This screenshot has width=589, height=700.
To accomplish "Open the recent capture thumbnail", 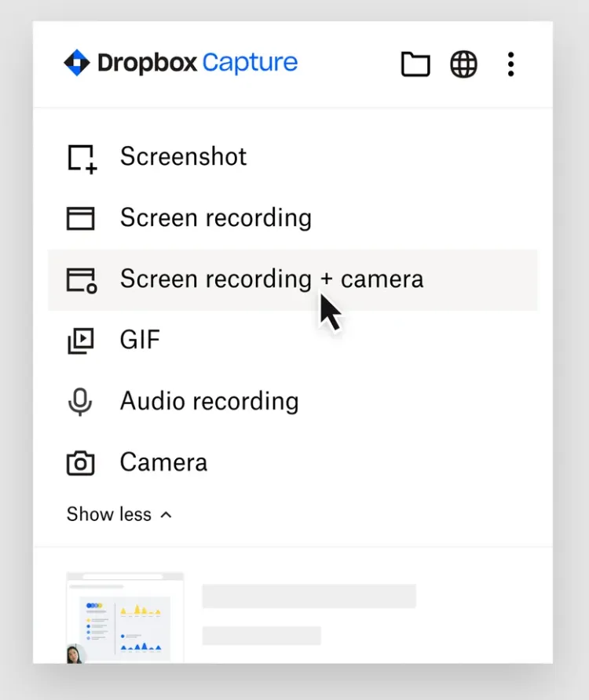I will pyautogui.click(x=125, y=618).
